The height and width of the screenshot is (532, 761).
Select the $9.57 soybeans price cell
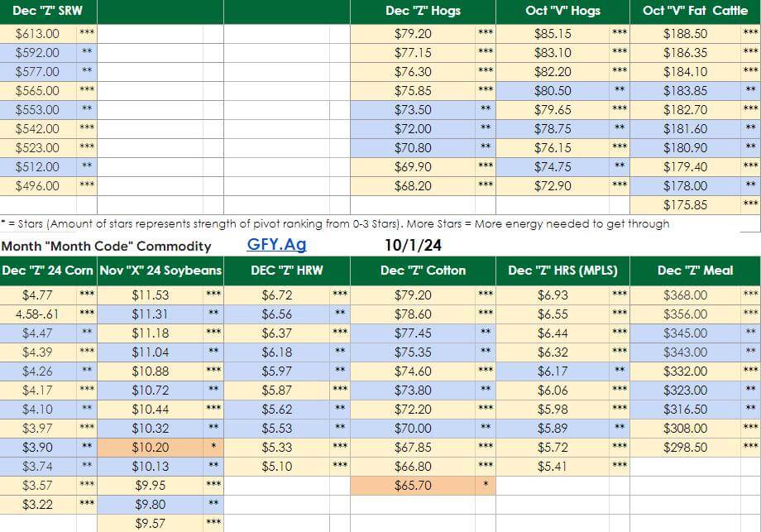point(150,523)
